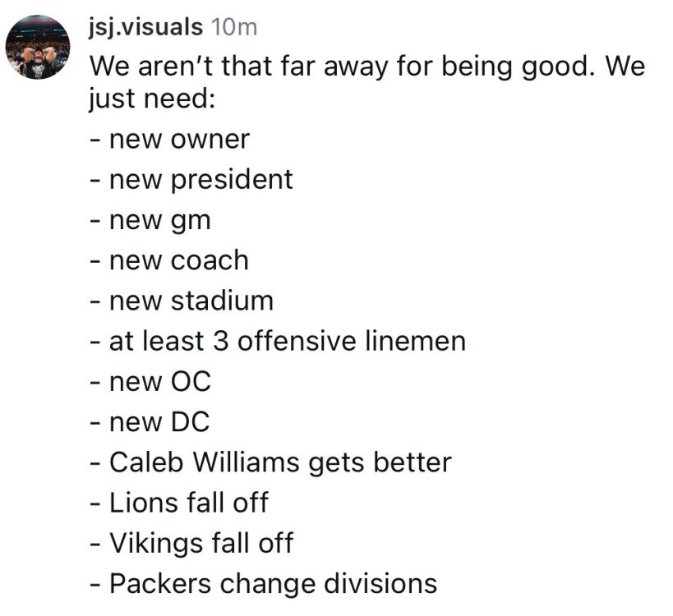
Task: Click the number 3 in linemen line
Action: [224, 341]
